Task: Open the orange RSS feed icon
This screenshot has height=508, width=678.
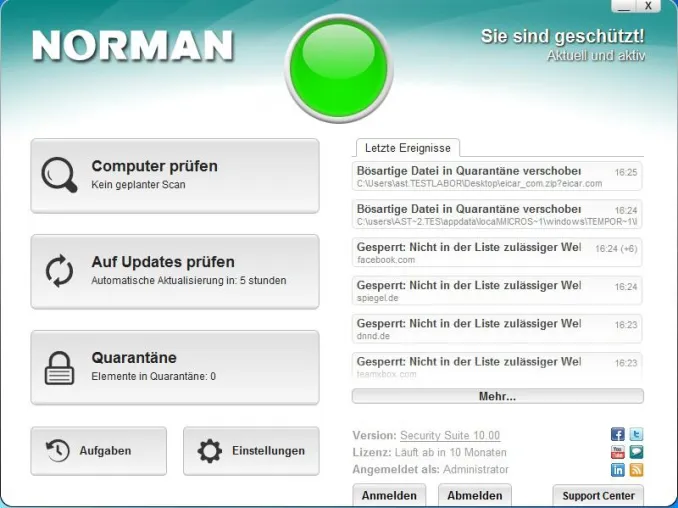Action: click(x=636, y=470)
